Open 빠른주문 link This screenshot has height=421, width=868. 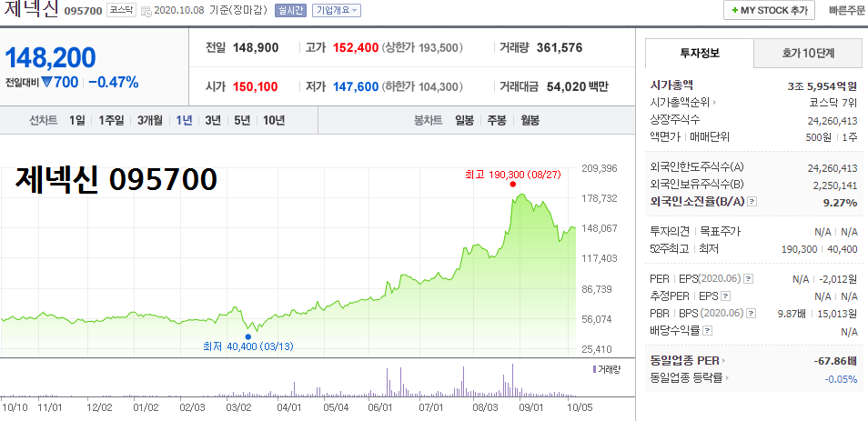coord(846,11)
